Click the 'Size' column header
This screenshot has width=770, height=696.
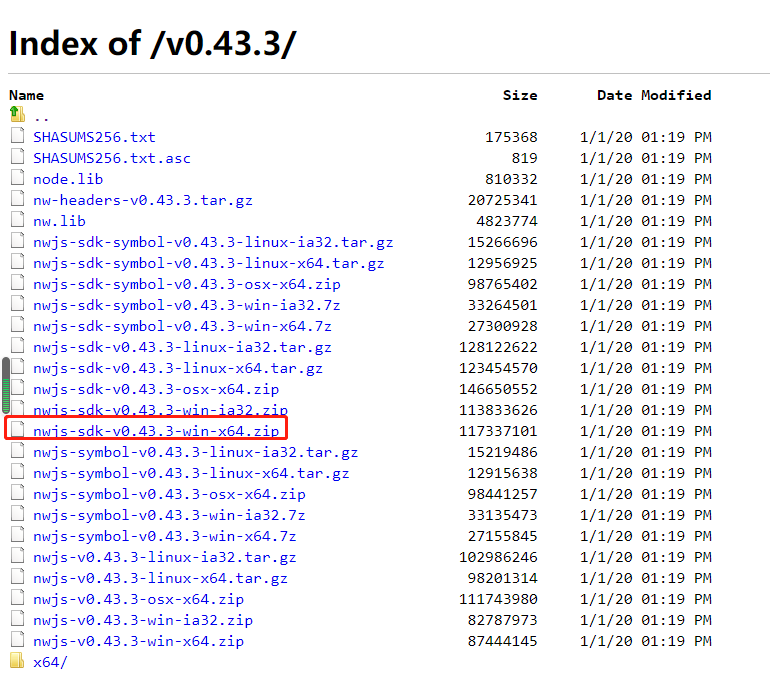(x=520, y=95)
